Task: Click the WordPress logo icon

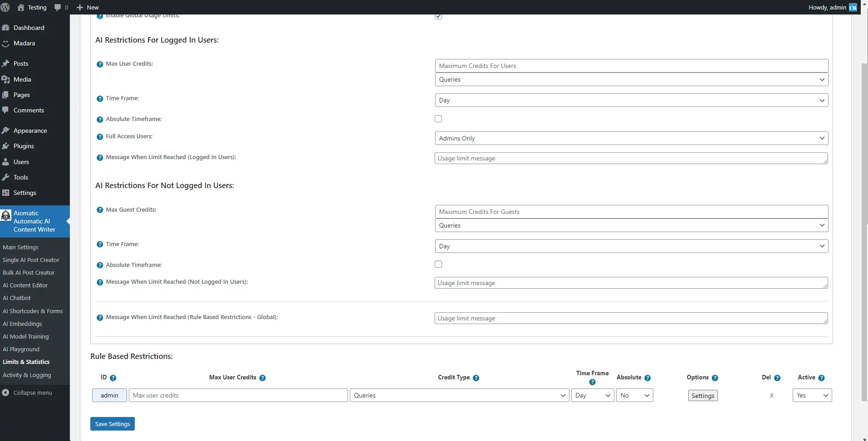Action: (x=5, y=7)
